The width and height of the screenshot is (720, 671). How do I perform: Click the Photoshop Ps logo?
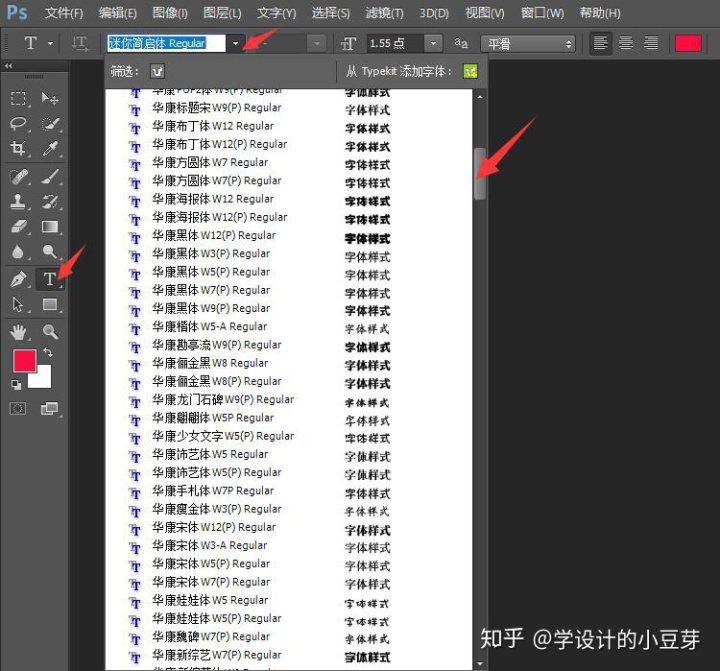[17, 12]
